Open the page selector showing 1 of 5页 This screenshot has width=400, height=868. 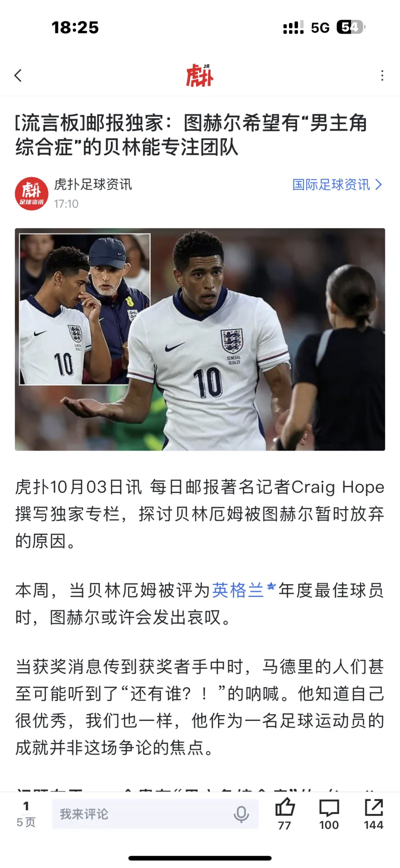(26, 814)
